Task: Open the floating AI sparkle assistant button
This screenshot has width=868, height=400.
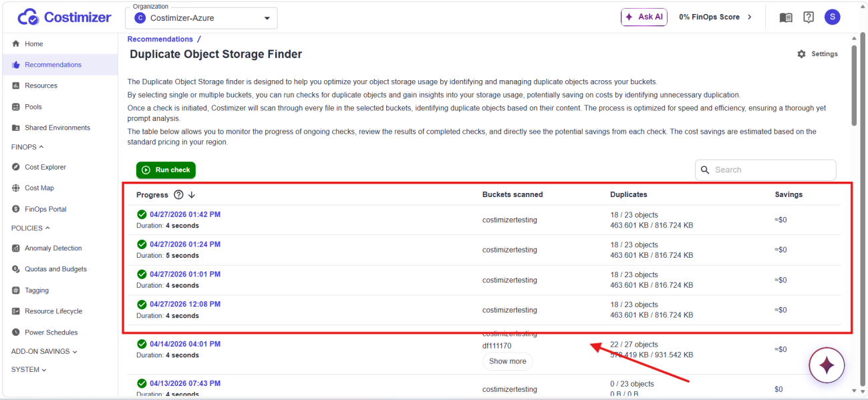Action: (x=827, y=365)
